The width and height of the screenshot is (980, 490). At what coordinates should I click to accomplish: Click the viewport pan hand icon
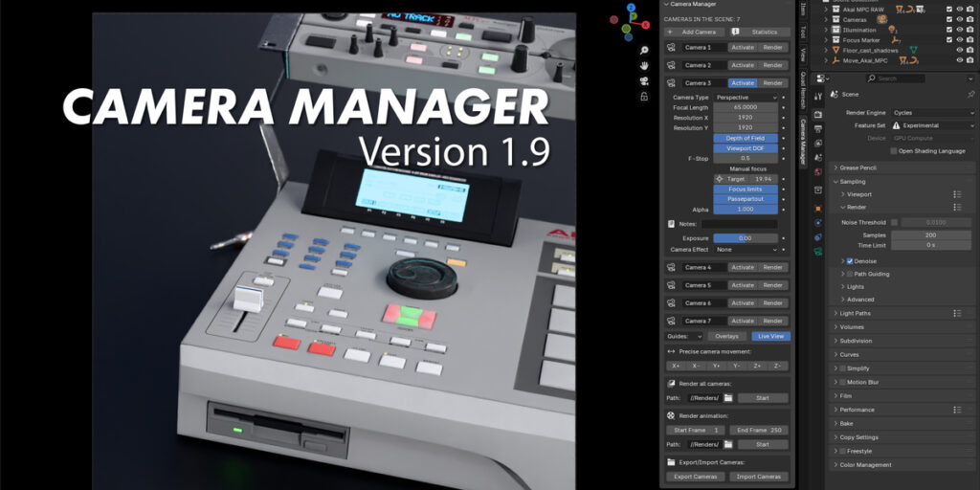644,66
